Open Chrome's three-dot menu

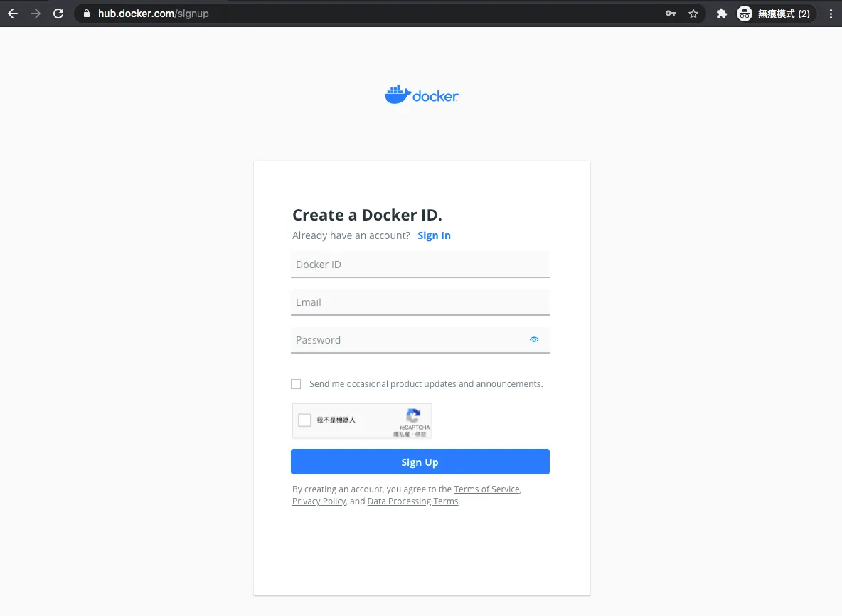831,14
